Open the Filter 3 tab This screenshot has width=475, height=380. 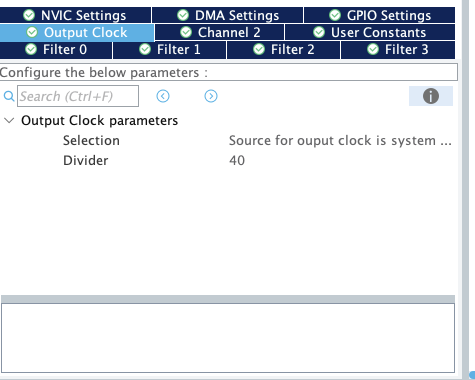398,50
